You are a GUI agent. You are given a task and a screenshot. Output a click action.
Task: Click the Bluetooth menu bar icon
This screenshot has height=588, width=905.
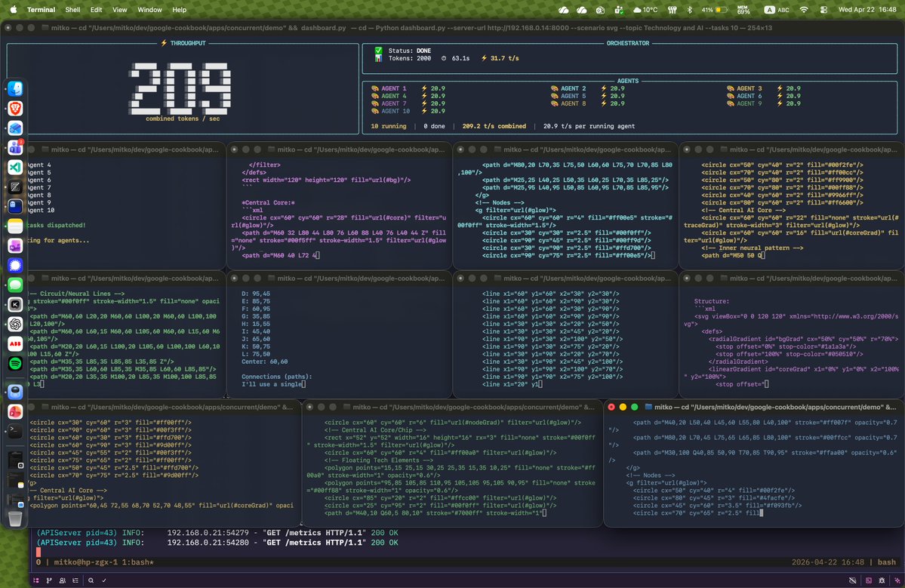point(689,10)
